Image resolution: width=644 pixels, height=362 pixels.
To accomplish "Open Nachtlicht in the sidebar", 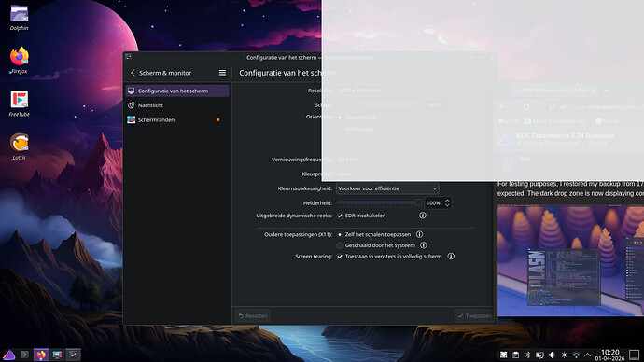I will pos(177,105).
